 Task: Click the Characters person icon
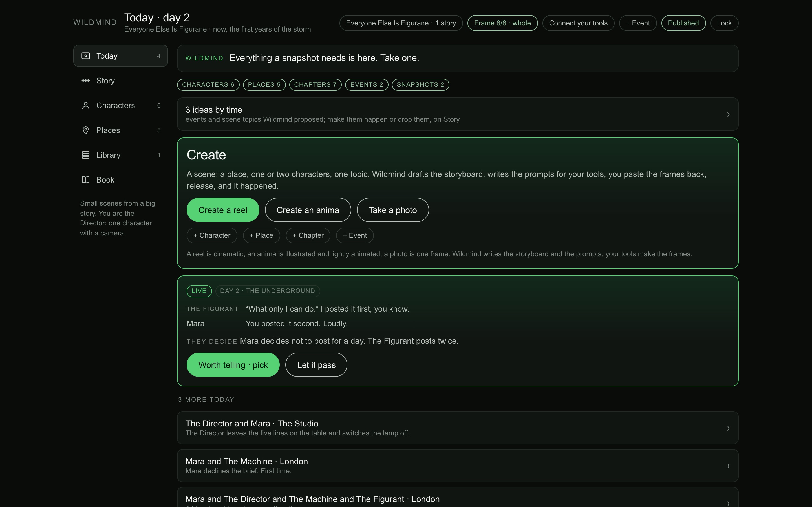coord(85,105)
